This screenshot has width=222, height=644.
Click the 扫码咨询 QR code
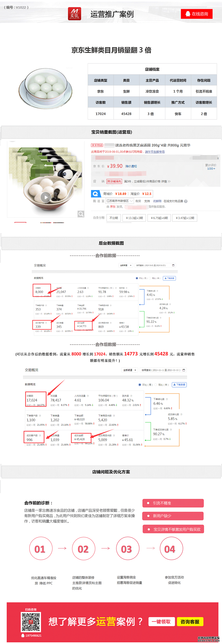point(31,622)
